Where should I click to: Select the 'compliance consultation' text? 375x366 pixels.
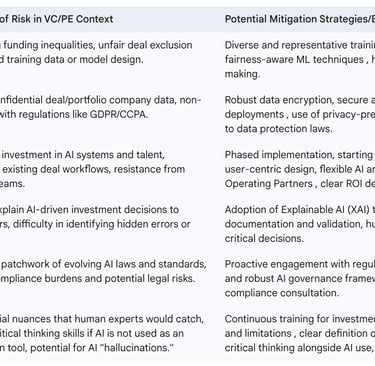pos(282,293)
